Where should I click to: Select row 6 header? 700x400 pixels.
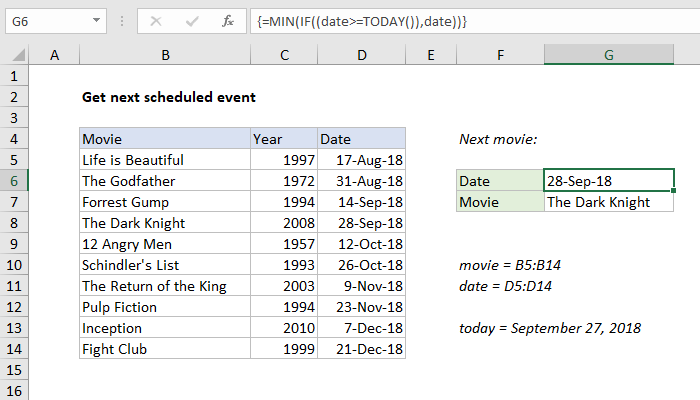(x=14, y=181)
